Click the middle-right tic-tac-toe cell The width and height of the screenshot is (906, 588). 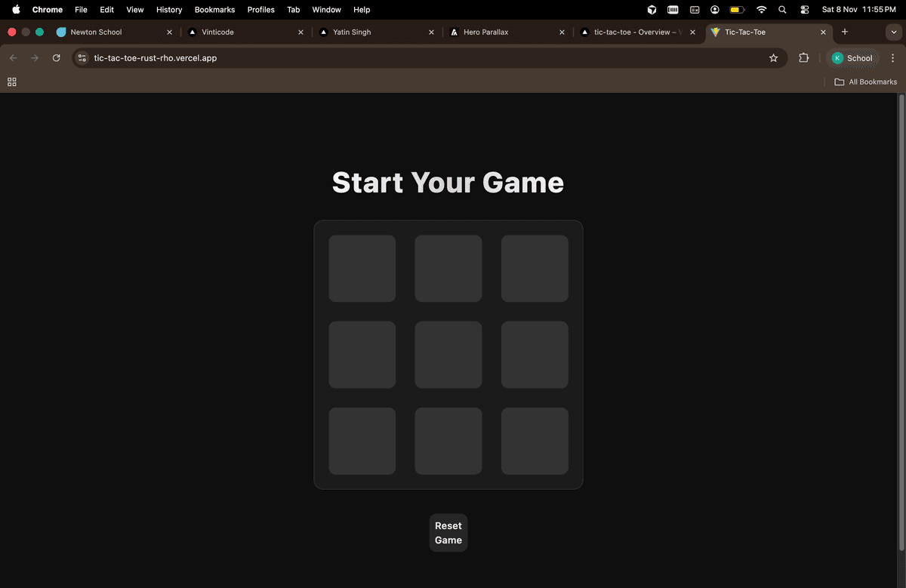(x=535, y=355)
